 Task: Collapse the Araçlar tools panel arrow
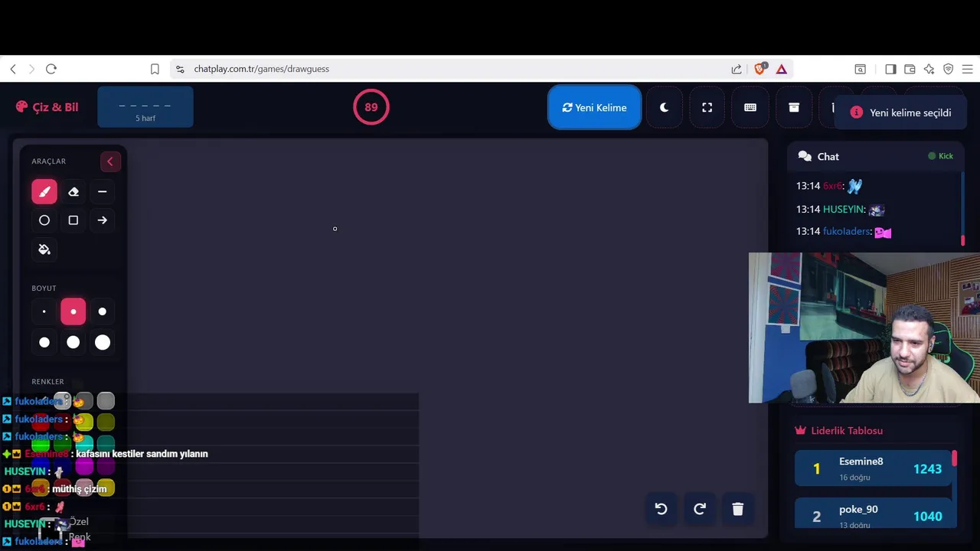click(110, 161)
